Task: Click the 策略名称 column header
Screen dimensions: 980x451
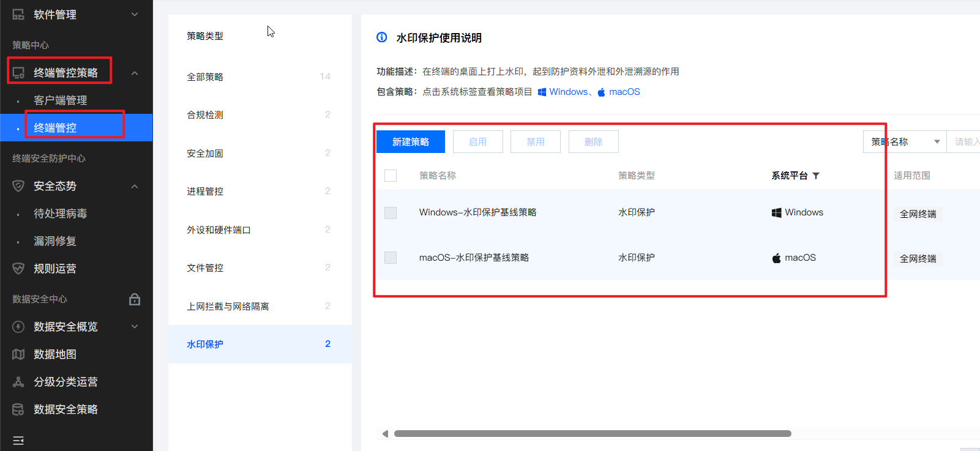Action: coord(438,176)
